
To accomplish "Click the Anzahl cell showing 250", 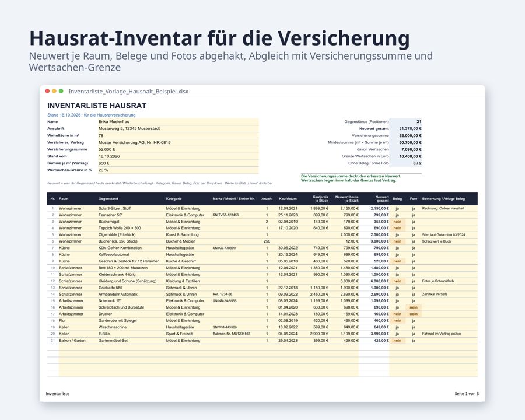I will pos(267,242).
